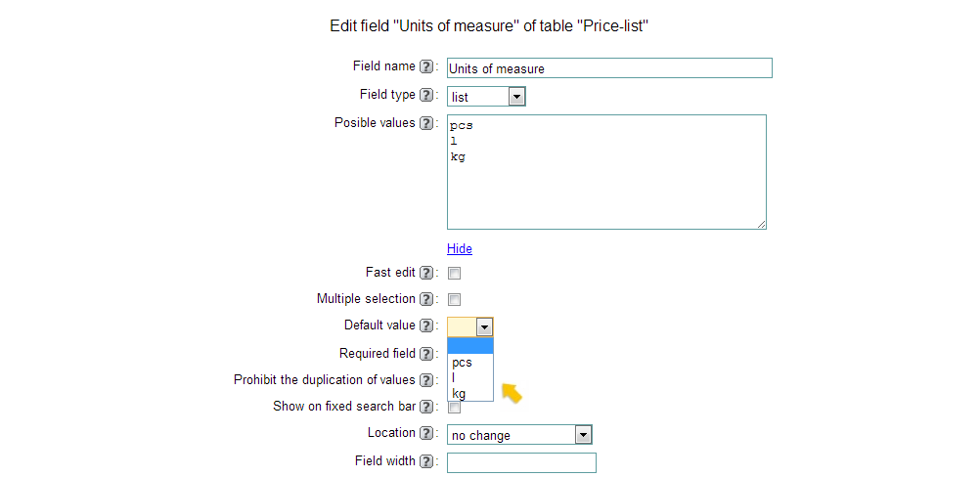Select pcs from Default value list
Viewport: 980px width, 477px height.
tap(470, 362)
